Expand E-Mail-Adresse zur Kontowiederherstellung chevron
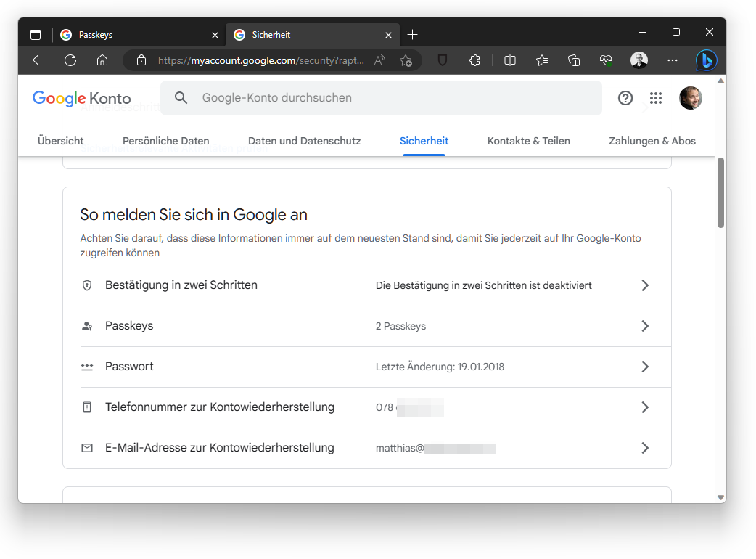Image resolution: width=756 pixels, height=559 pixels. [x=645, y=448]
